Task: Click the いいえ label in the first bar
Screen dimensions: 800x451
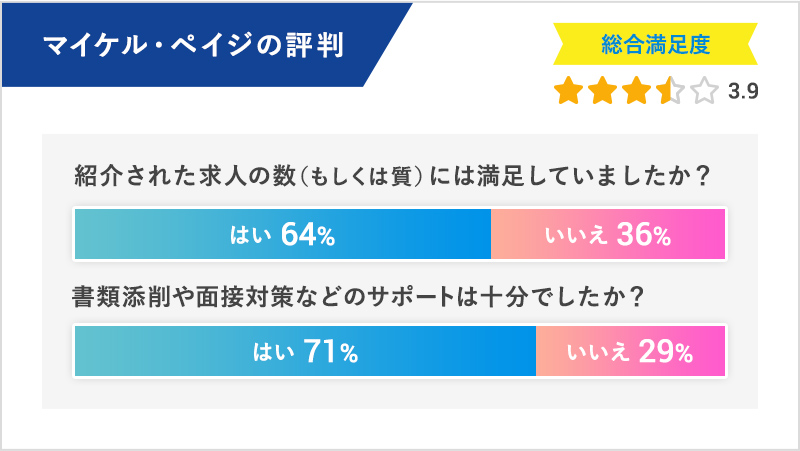Action: 577,235
